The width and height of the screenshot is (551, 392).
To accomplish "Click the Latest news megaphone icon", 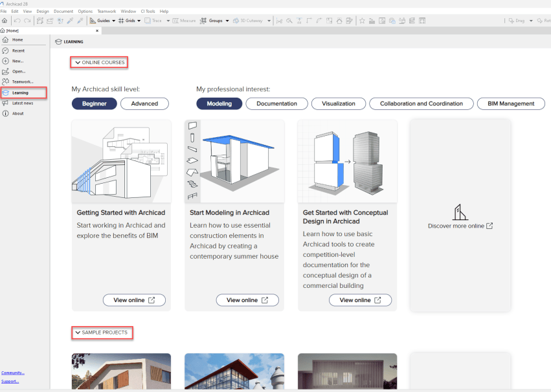I will coord(6,103).
